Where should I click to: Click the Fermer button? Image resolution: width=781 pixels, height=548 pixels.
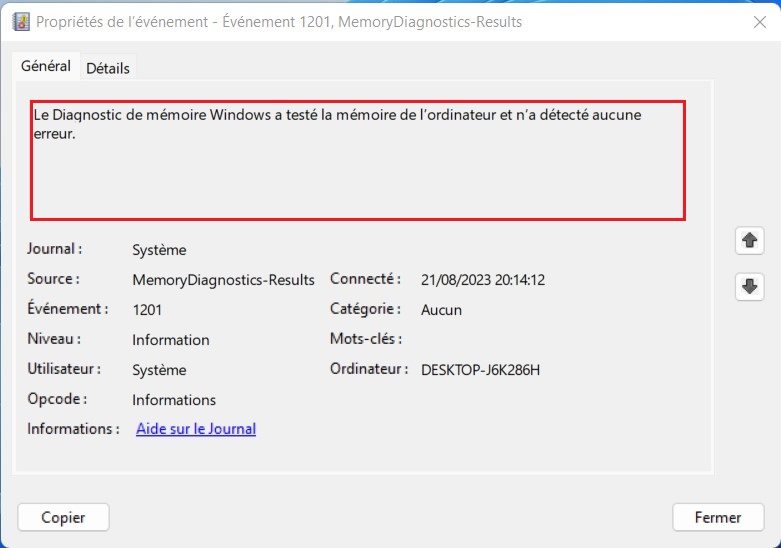point(718,517)
